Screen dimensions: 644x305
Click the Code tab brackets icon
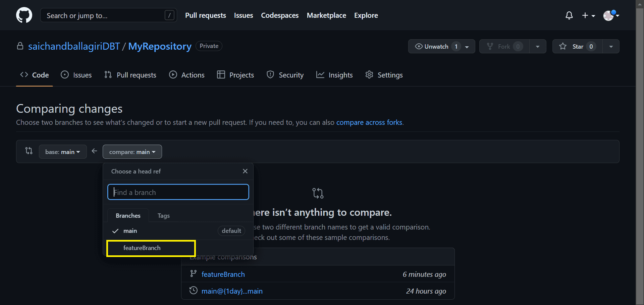[x=24, y=74]
